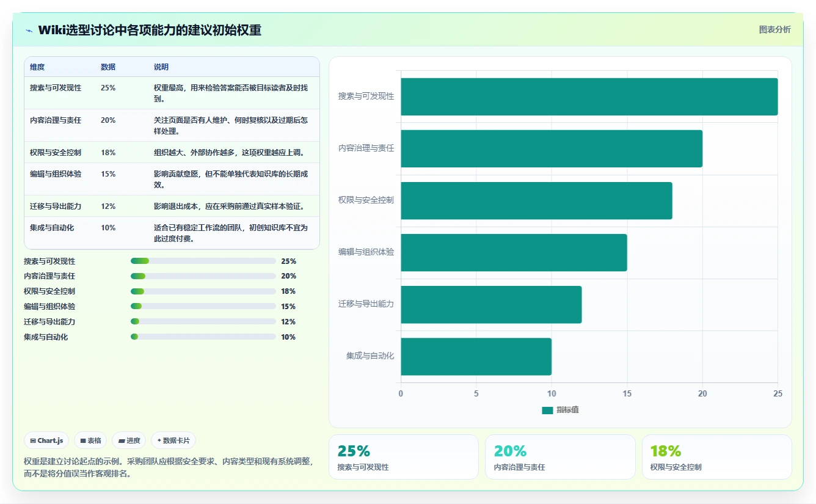Screen dimensions: 816x504
Task: Click the 说明 table column header
Action: [161, 67]
